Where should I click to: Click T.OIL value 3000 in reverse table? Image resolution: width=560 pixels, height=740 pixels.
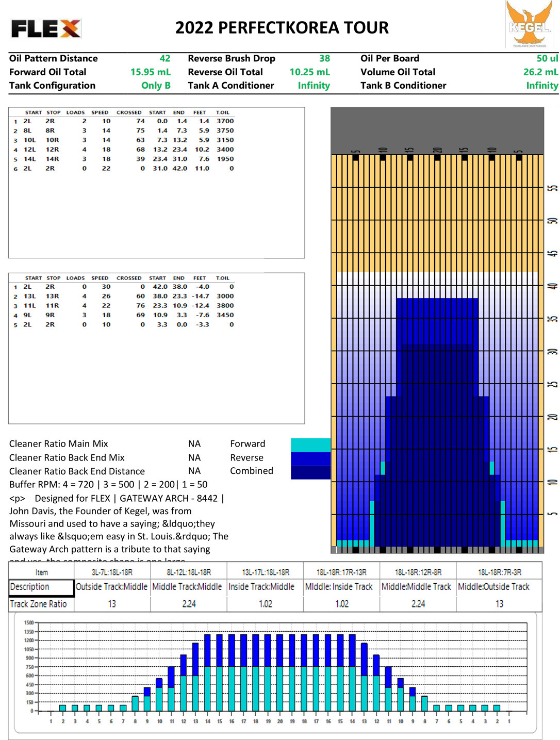tap(225, 296)
